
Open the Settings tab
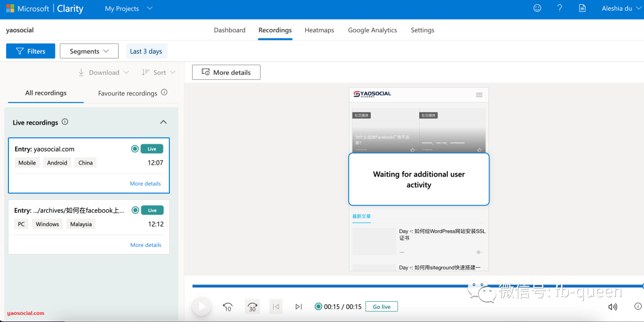click(422, 30)
